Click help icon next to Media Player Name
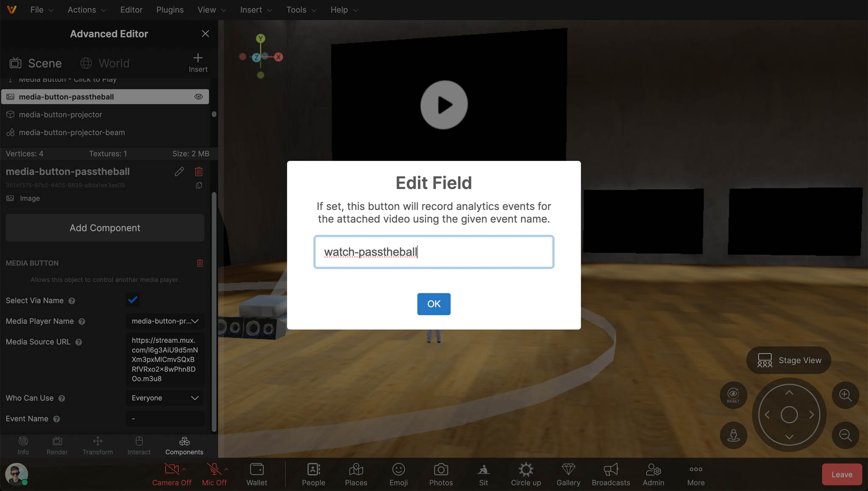 pos(82,322)
